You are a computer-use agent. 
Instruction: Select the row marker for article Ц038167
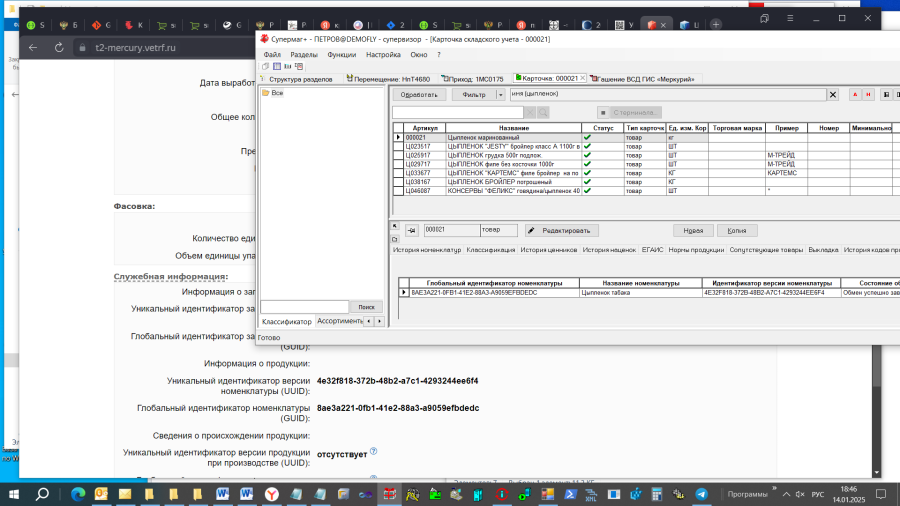pyautogui.click(x=398, y=182)
